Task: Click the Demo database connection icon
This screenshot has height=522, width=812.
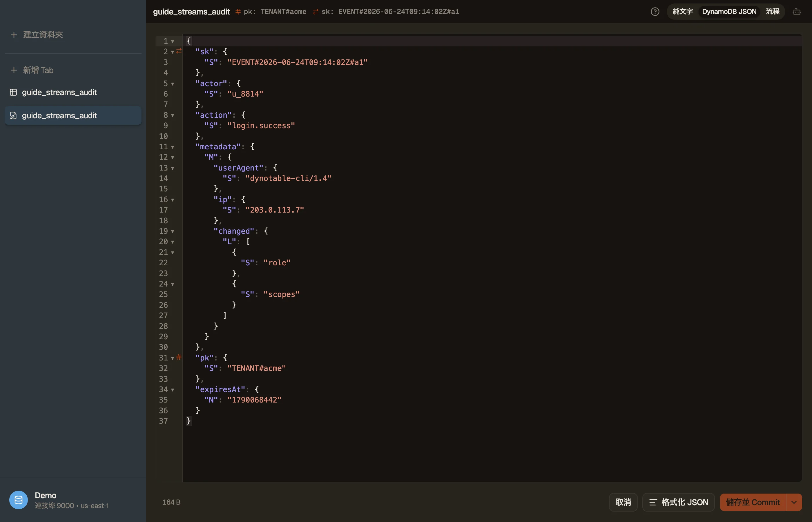Action: (x=18, y=500)
